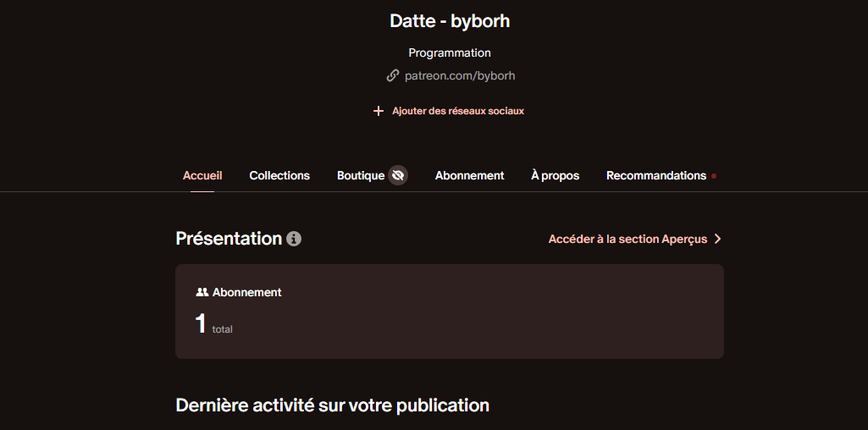Open the À propos tab
This screenshot has height=430, width=868.
[x=555, y=175]
